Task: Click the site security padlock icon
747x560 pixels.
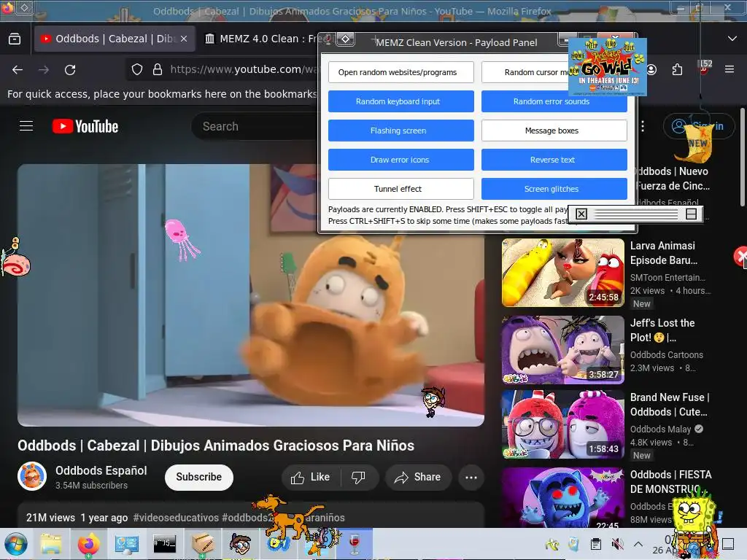Action: [158, 69]
